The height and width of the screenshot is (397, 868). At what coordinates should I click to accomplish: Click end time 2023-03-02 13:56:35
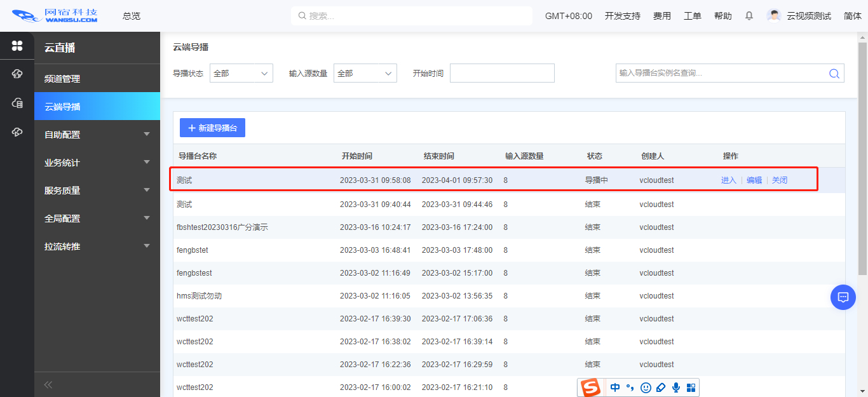point(458,296)
